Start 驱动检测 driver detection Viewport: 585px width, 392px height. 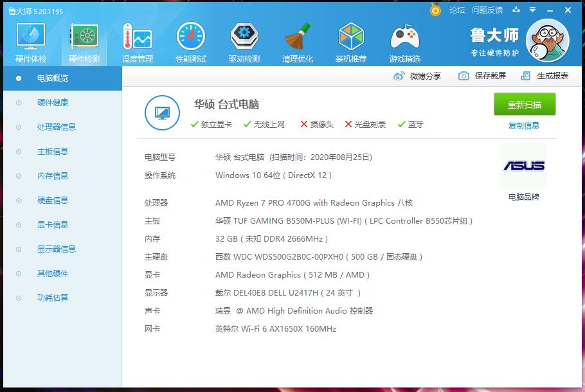point(243,40)
